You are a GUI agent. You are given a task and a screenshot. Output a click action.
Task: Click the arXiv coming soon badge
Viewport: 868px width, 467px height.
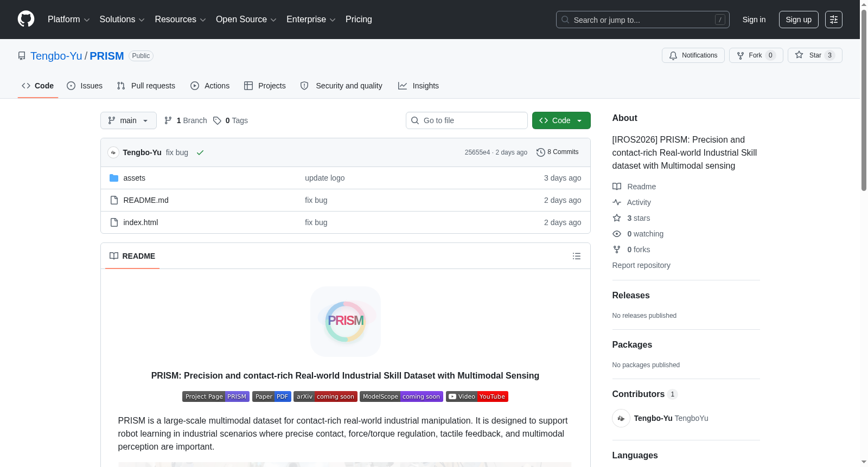point(325,396)
